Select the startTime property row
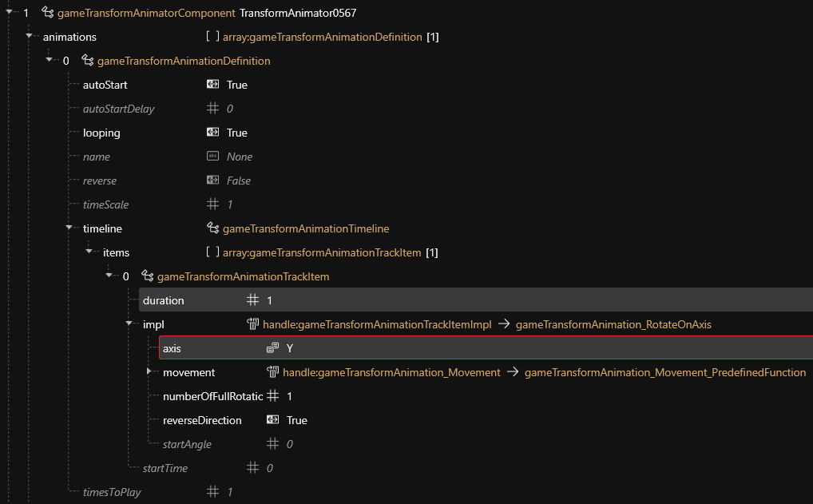Screen dimensions: 813x504 pyautogui.click(x=165, y=468)
